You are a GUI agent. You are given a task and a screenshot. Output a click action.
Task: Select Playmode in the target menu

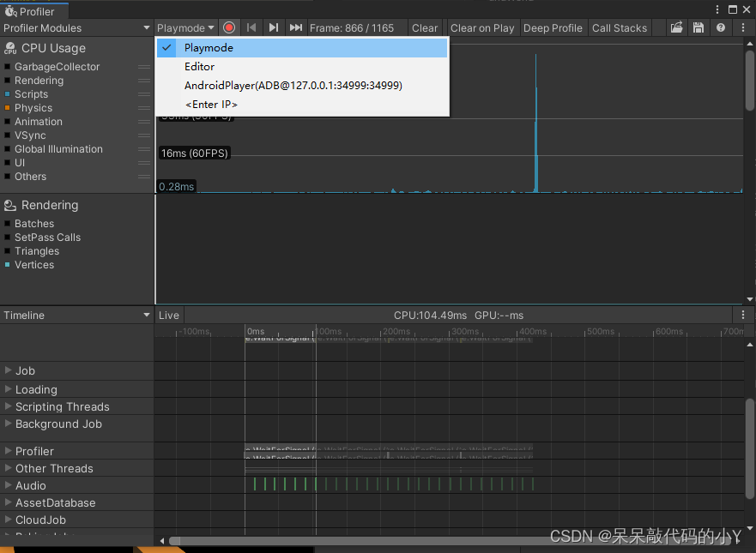[x=302, y=48]
